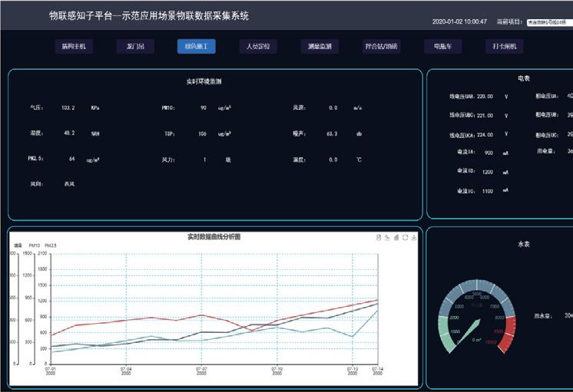Click the water meter gauge needle
This screenshot has width=573, height=392.
[x=469, y=331]
